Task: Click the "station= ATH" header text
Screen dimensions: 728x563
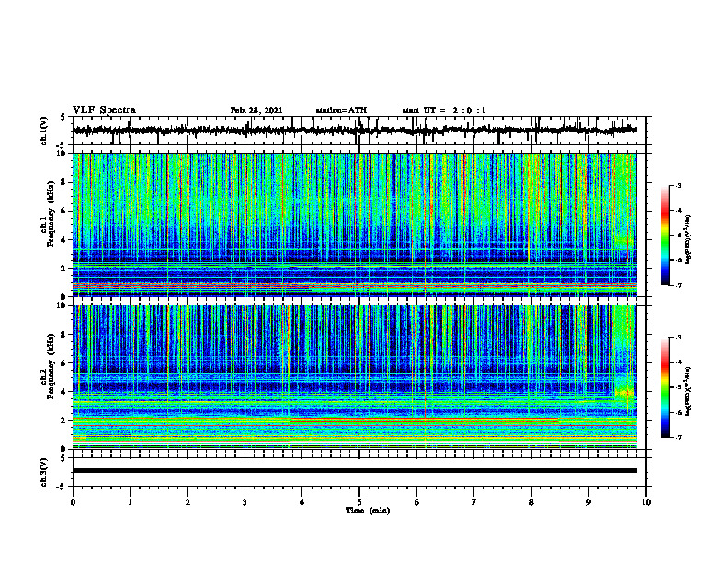Action: point(341,110)
